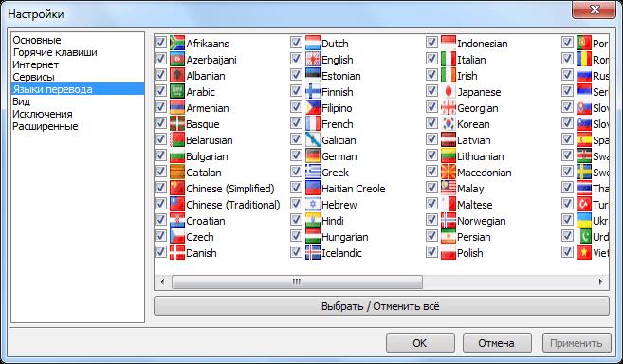Select the Сервисы settings section

pyautogui.click(x=33, y=77)
